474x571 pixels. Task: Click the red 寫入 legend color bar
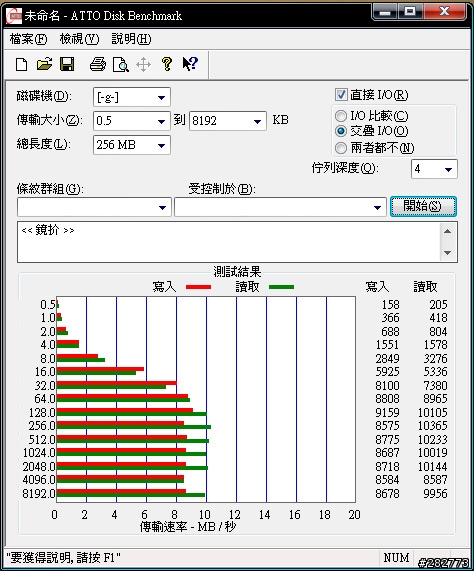[x=198, y=287]
